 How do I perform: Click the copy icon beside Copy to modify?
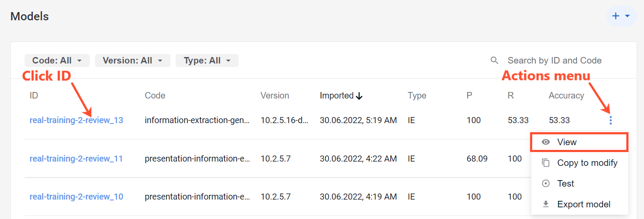tap(546, 163)
